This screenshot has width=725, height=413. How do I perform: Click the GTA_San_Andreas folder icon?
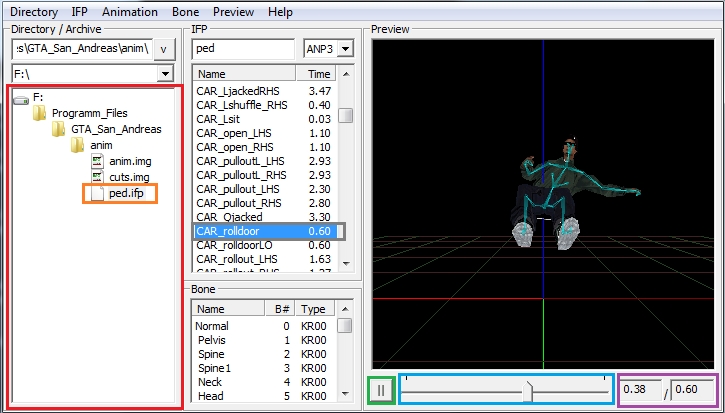coord(59,129)
